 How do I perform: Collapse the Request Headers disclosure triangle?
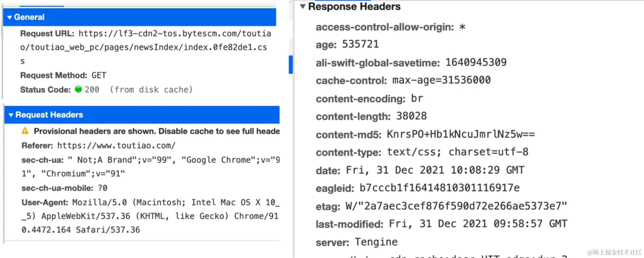click(11, 115)
